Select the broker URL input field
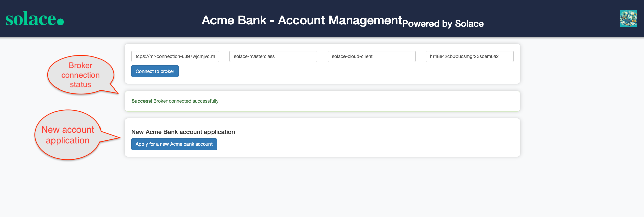The width and height of the screenshot is (644, 217). pos(175,56)
